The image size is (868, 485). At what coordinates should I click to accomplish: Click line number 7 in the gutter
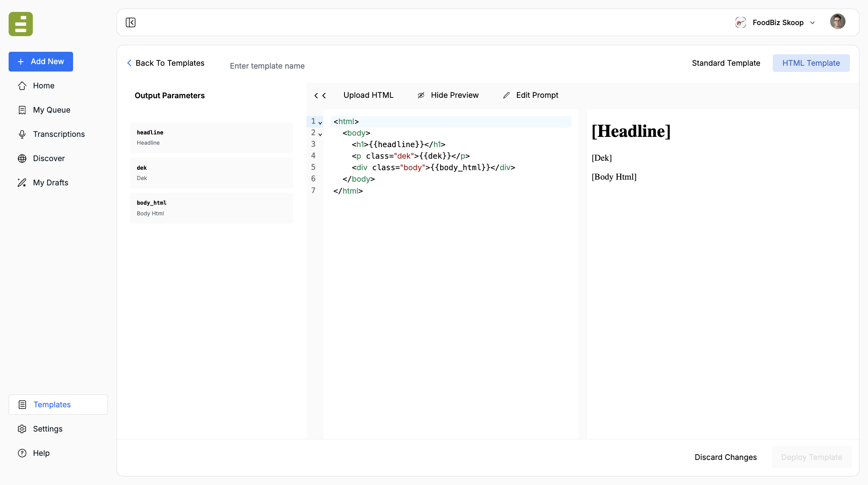(x=313, y=191)
